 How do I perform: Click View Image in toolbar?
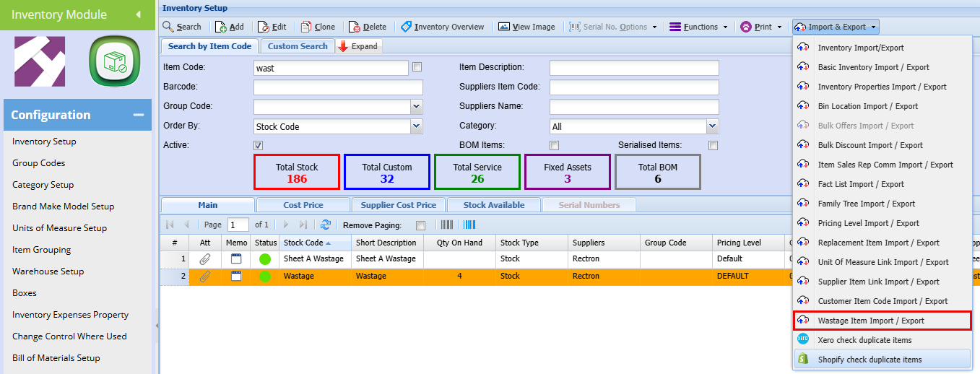tap(526, 27)
